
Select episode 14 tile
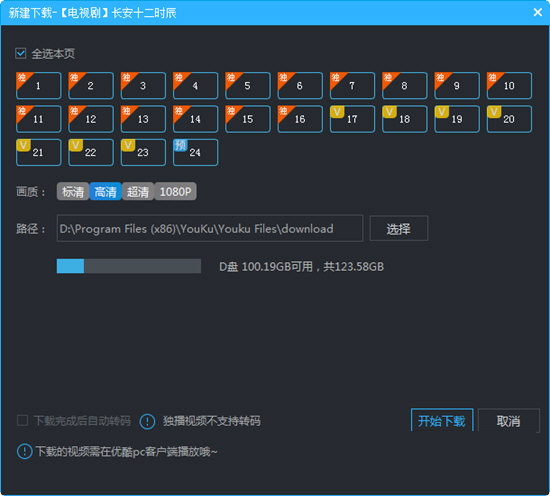[x=195, y=119]
